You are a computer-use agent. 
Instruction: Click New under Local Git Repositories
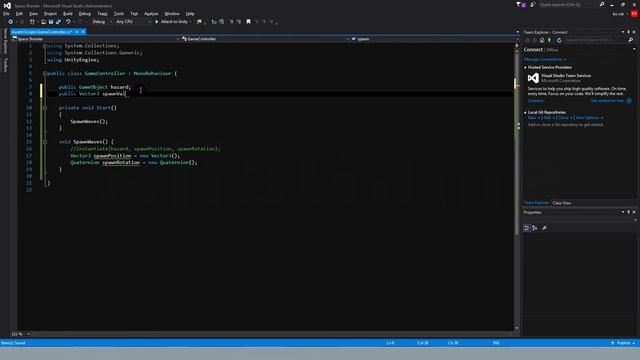tap(532, 118)
